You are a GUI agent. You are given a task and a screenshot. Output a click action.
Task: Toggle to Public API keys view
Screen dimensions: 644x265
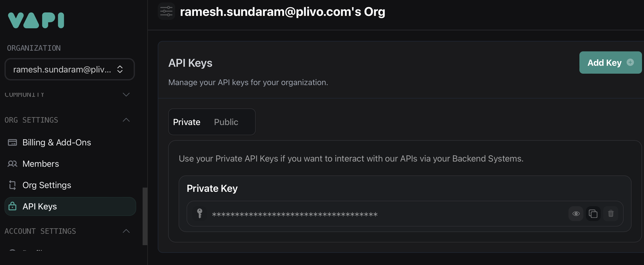[226, 122]
